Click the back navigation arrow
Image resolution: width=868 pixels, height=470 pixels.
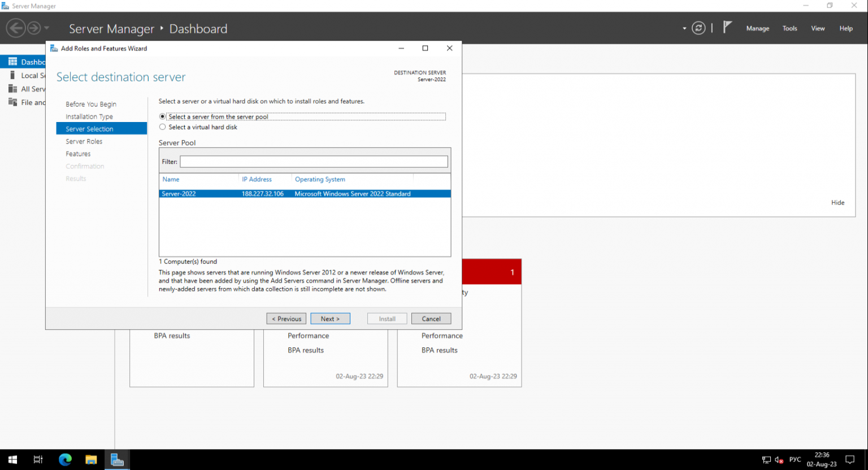(16, 28)
